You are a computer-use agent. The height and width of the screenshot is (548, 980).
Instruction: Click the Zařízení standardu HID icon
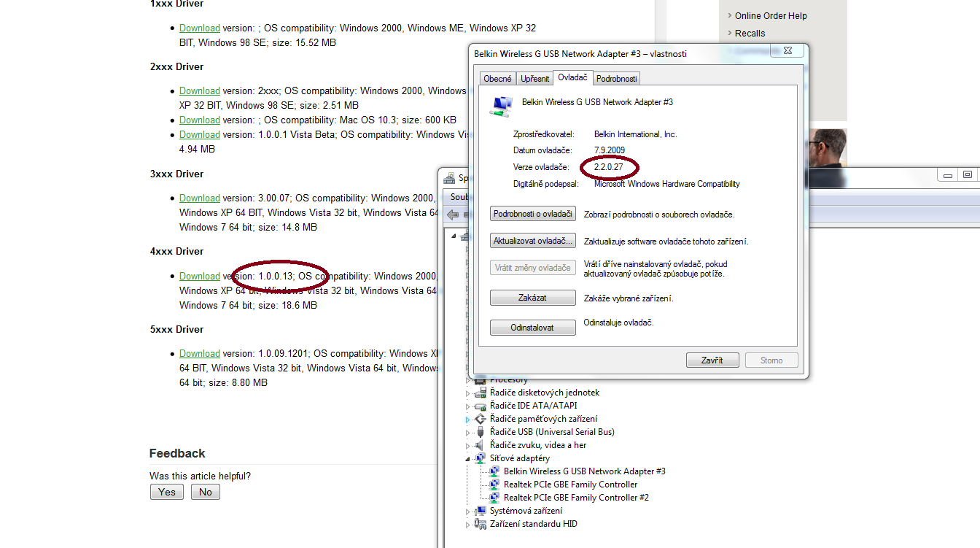point(480,524)
